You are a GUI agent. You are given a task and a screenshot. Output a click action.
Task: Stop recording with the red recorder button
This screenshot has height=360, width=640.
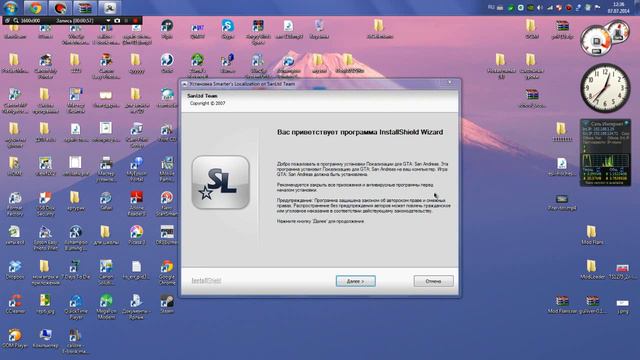[135, 20]
